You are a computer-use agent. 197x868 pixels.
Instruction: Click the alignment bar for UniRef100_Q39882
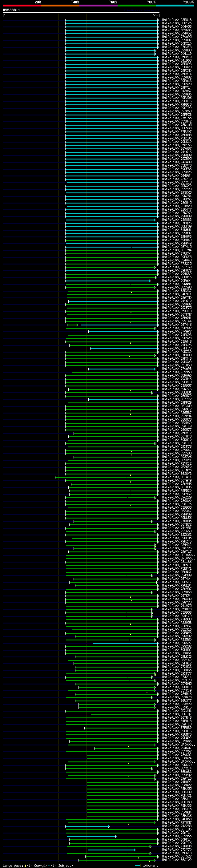(x=112, y=78)
